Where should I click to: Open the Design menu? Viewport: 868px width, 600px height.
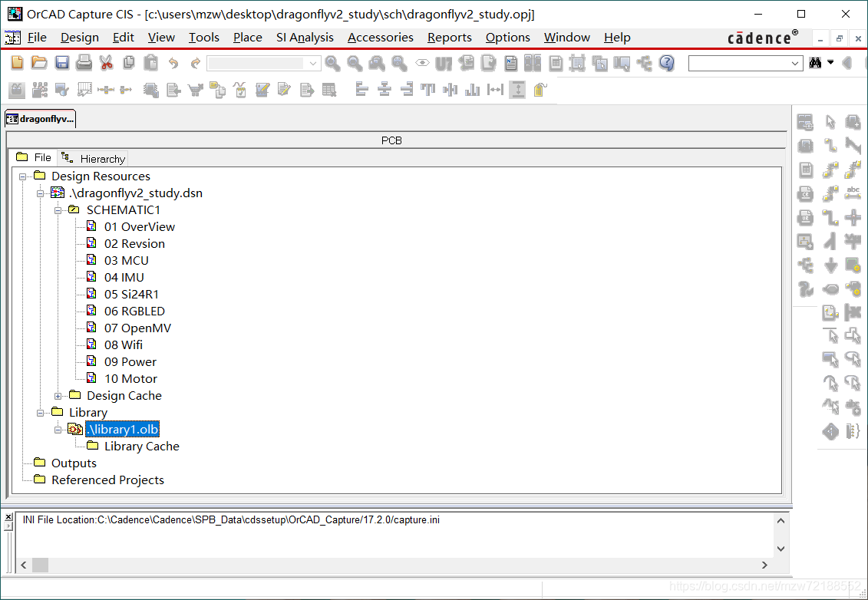pos(80,37)
